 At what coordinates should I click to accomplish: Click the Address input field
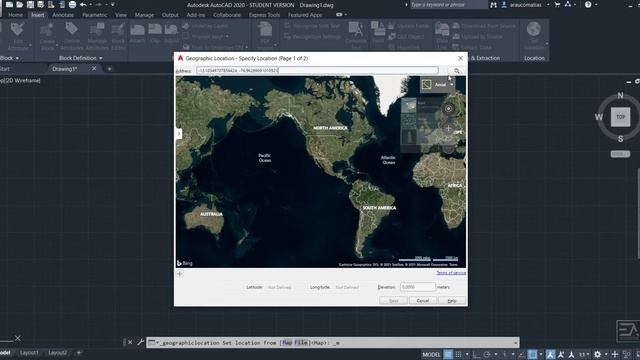[x=318, y=71]
